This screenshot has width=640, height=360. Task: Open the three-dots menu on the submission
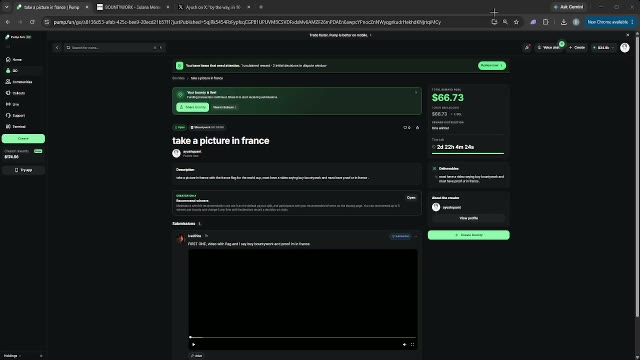[x=416, y=236]
